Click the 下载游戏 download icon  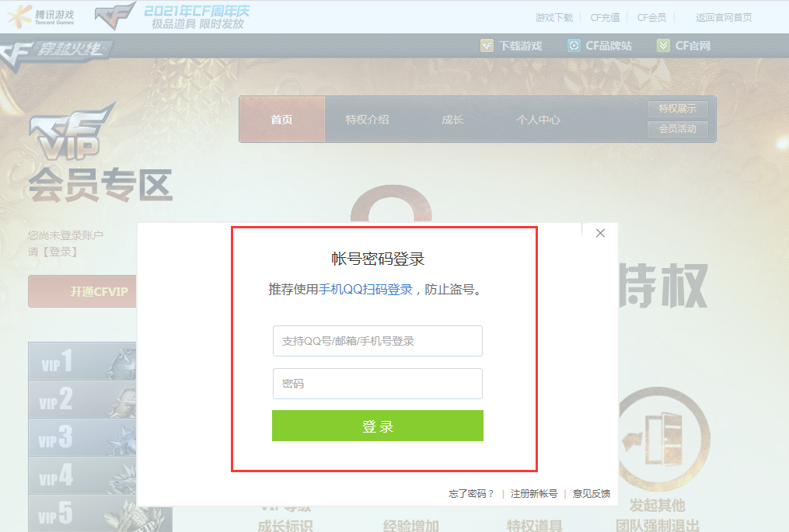tap(487, 46)
